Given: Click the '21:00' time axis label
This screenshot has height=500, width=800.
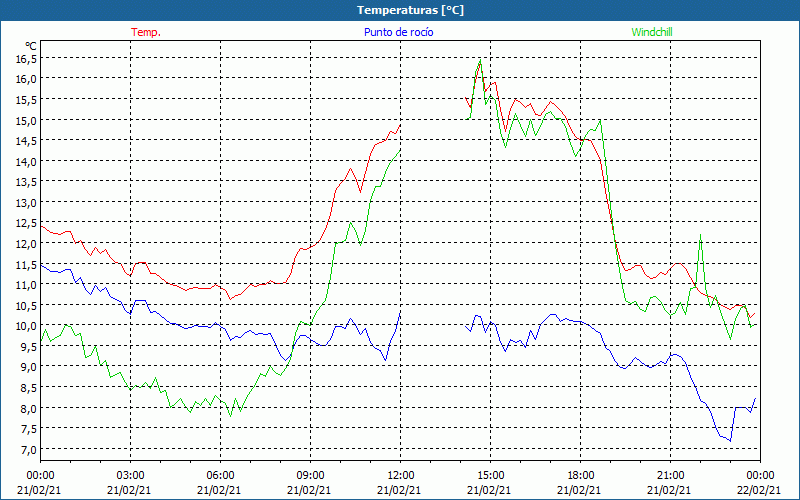Looking at the screenshot, I should point(670,476).
